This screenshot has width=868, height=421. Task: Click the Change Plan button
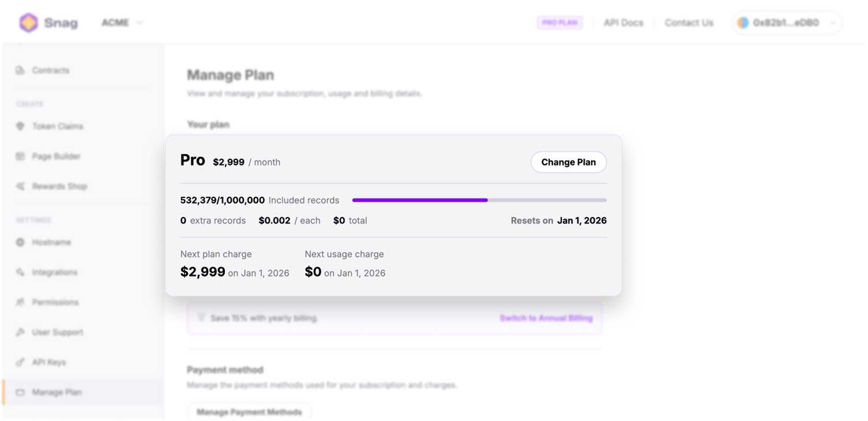[568, 162]
